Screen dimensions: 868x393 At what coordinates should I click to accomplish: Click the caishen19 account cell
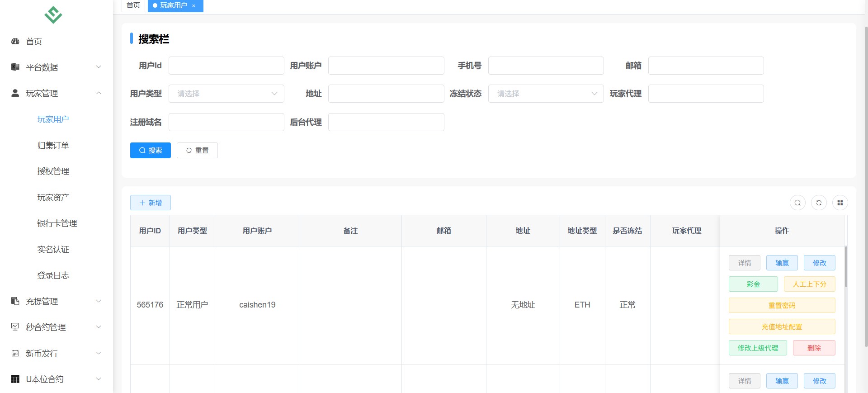point(257,305)
